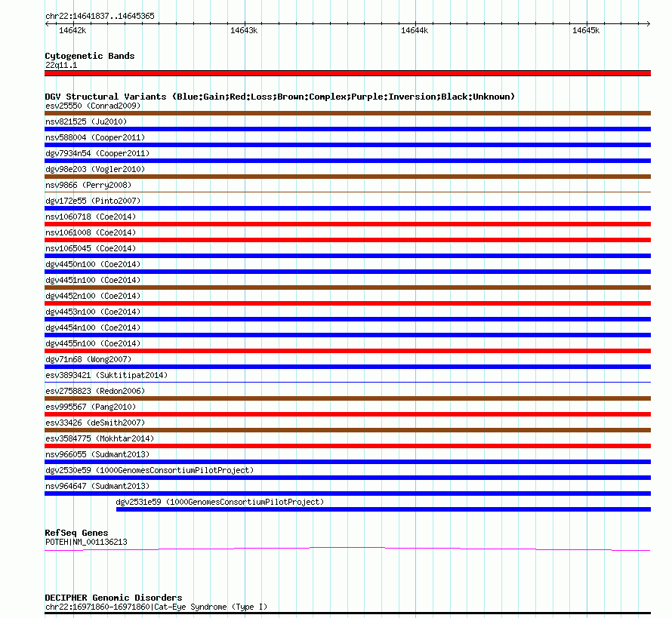Open variant dgv2530e59 (1000GenomesConsortiumPilotProject)
The width and height of the screenshot is (672, 618).
point(150,470)
